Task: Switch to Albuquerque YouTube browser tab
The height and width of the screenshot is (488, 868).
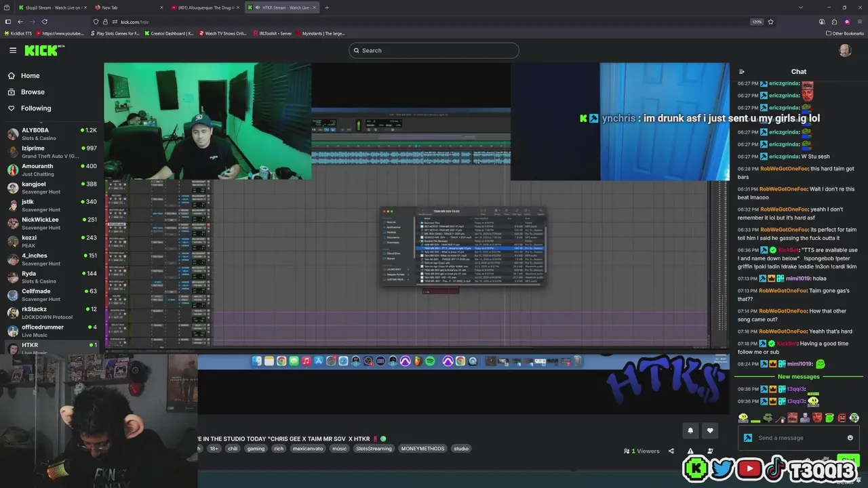Action: pos(205,7)
